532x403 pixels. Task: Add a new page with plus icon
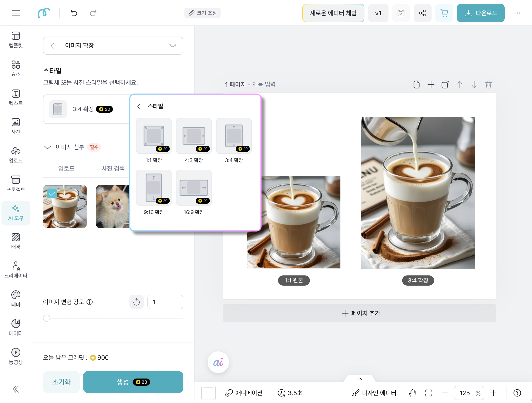pyautogui.click(x=431, y=84)
